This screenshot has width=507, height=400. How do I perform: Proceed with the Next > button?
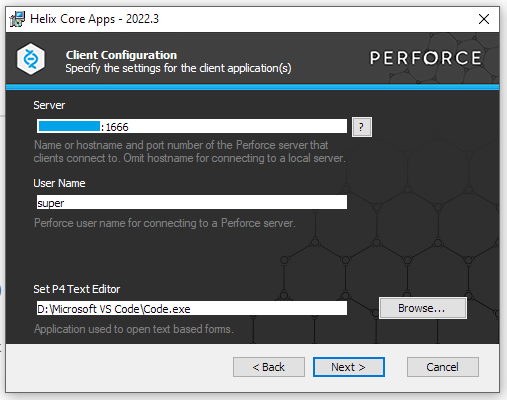pos(349,367)
